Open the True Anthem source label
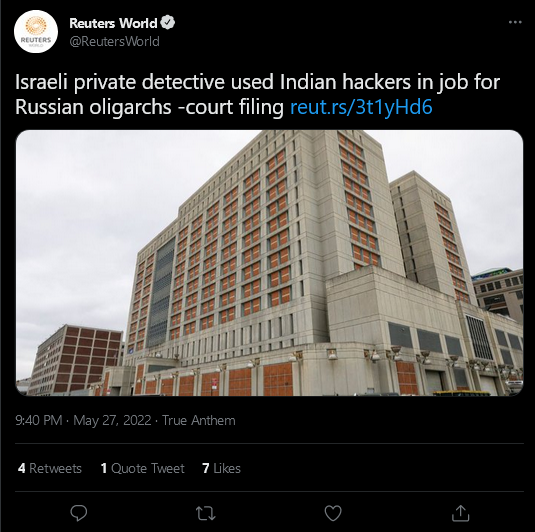Viewport: 535px width, 532px height. coord(199,420)
